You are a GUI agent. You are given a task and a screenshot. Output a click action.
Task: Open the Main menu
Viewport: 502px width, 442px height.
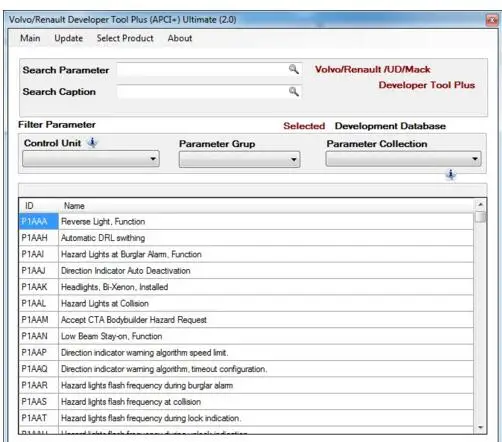pos(30,38)
